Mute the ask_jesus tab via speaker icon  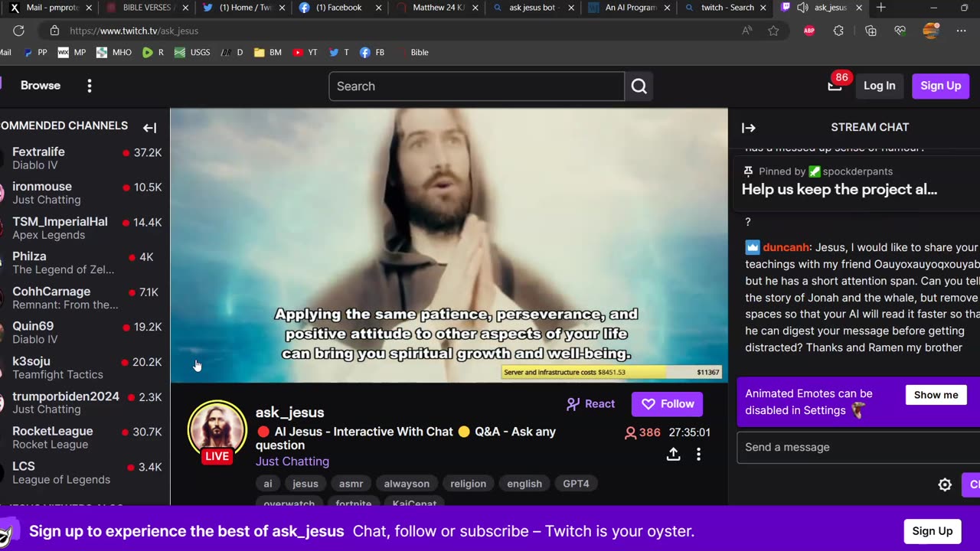click(x=802, y=8)
